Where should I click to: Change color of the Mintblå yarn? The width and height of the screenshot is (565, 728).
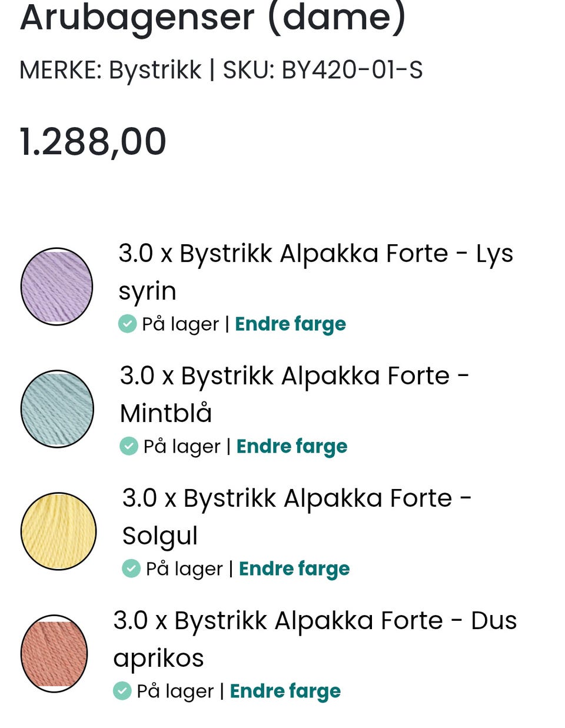(x=292, y=446)
